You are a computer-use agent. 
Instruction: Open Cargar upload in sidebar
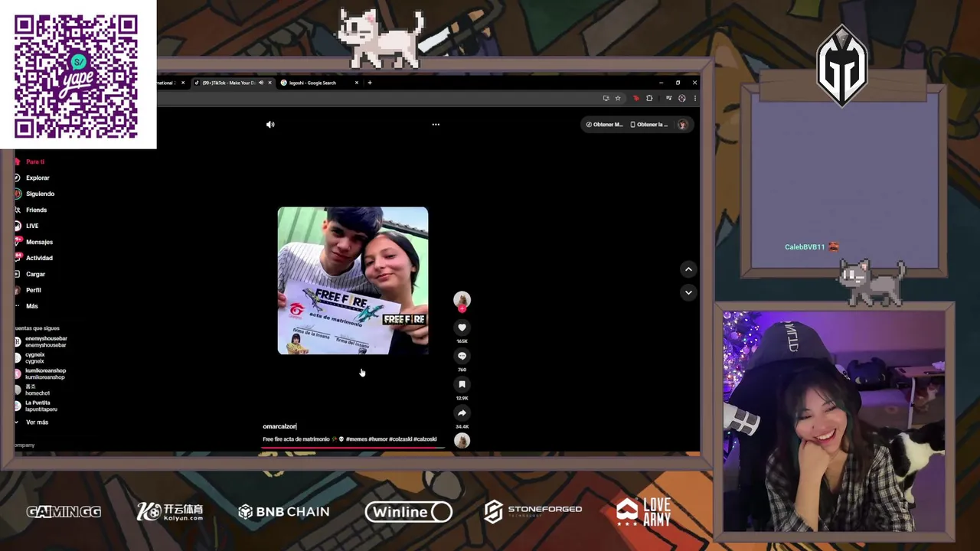point(35,274)
